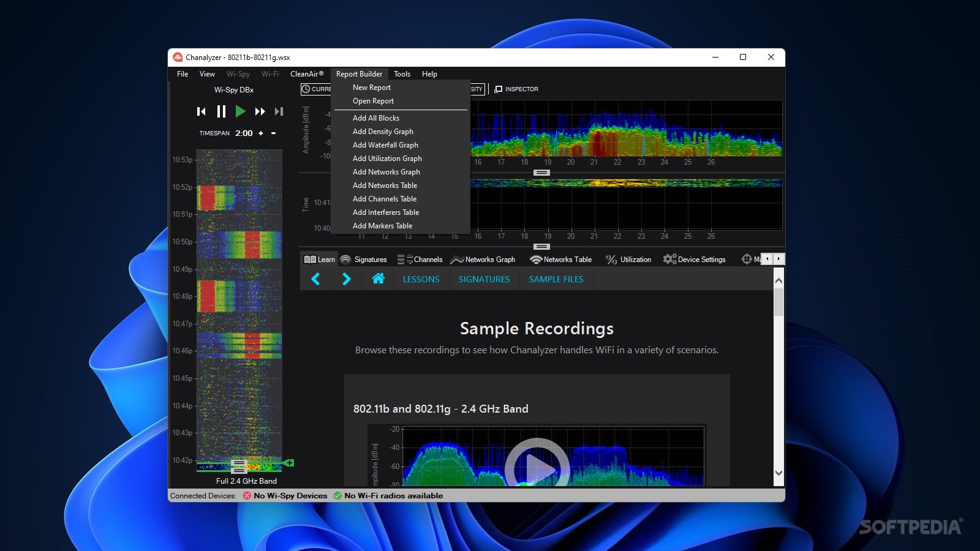Click the 'Wi-Spy DBx' device label
The image size is (980, 551).
click(234, 90)
